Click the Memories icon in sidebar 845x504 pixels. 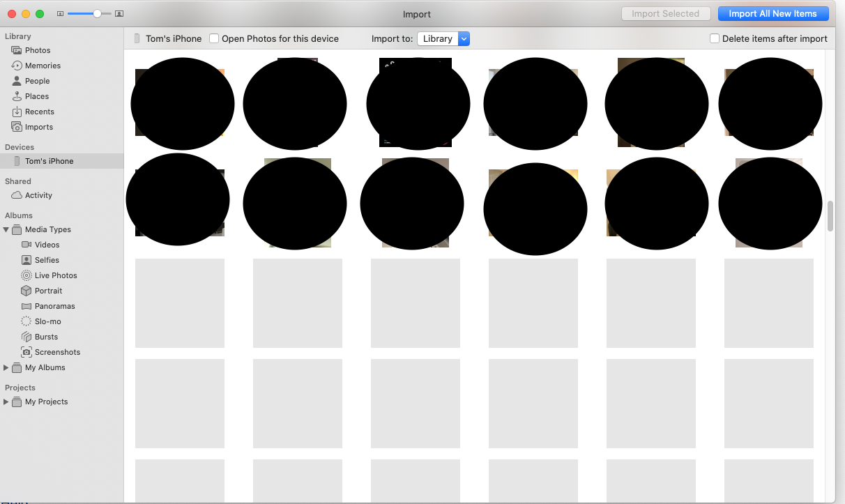[17, 66]
